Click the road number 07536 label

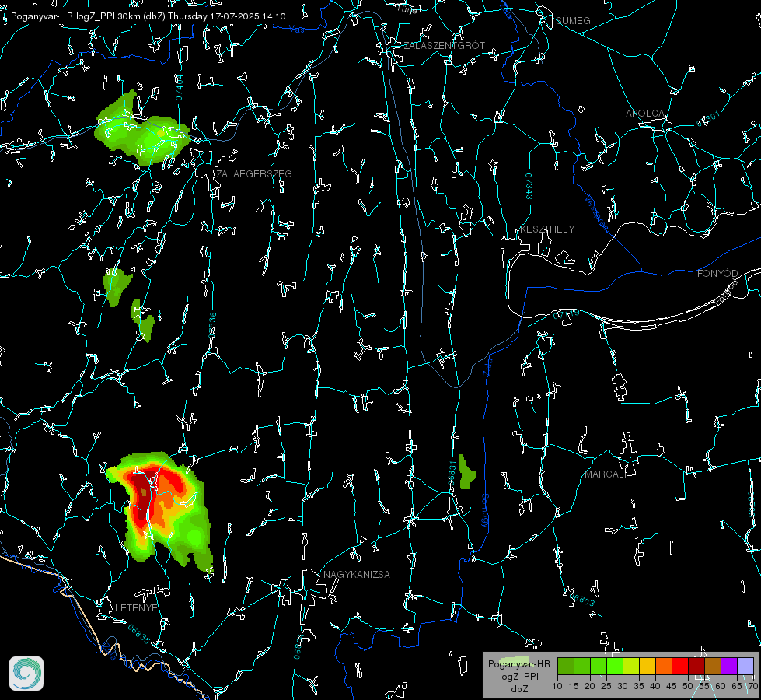[x=212, y=325]
